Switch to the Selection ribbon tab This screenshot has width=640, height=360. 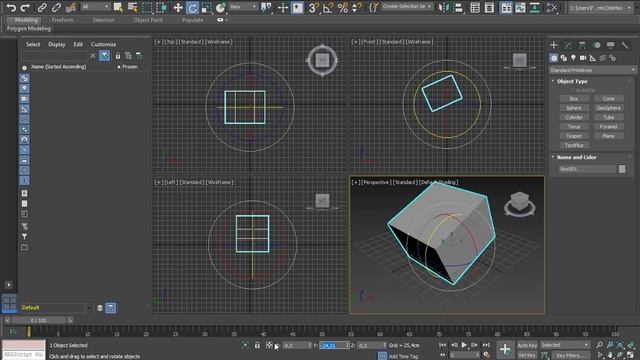click(103, 20)
